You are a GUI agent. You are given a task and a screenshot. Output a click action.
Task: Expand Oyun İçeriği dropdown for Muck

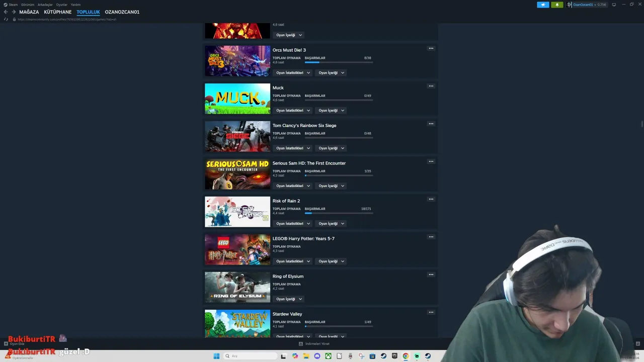pyautogui.click(x=331, y=111)
